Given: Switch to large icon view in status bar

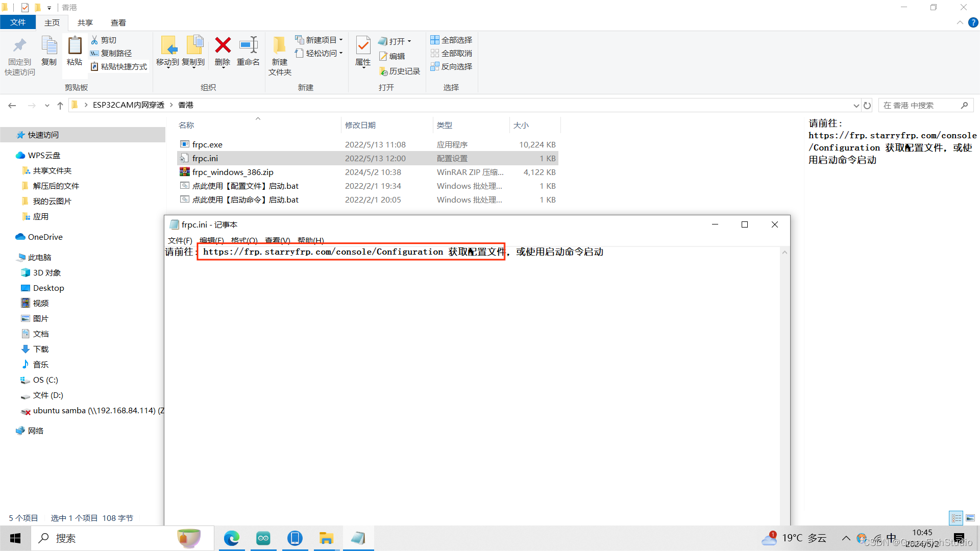Looking at the screenshot, I should tap(969, 517).
